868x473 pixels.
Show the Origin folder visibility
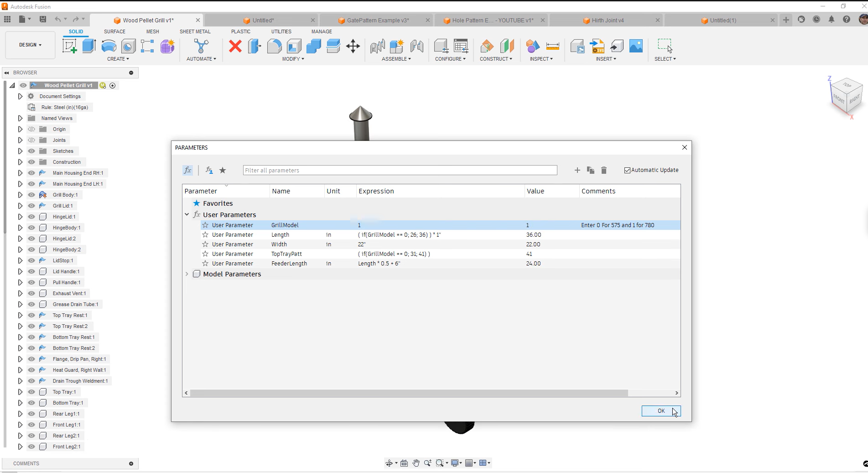(x=31, y=129)
